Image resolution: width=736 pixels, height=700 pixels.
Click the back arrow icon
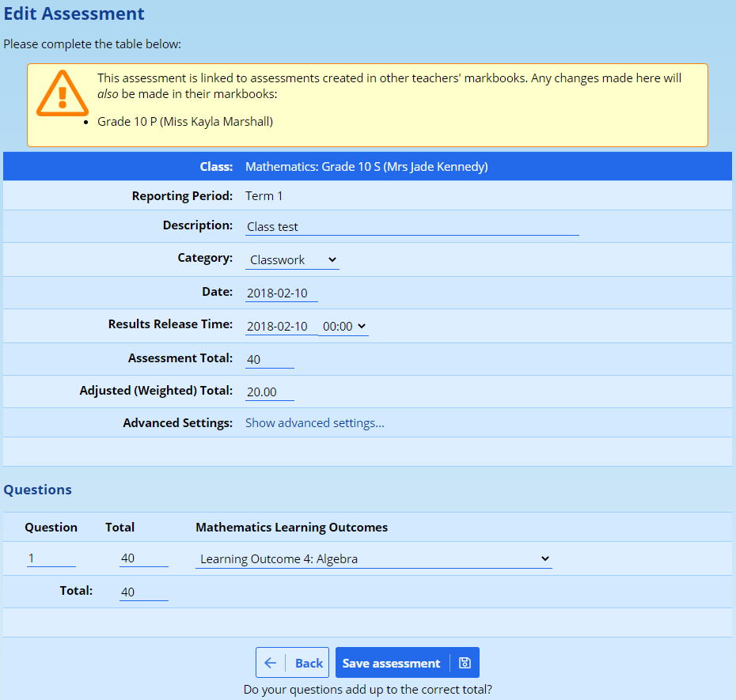(271, 663)
